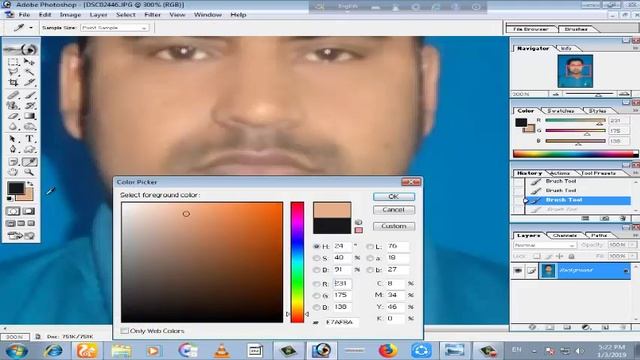Select the Move tool

[x=29, y=62]
